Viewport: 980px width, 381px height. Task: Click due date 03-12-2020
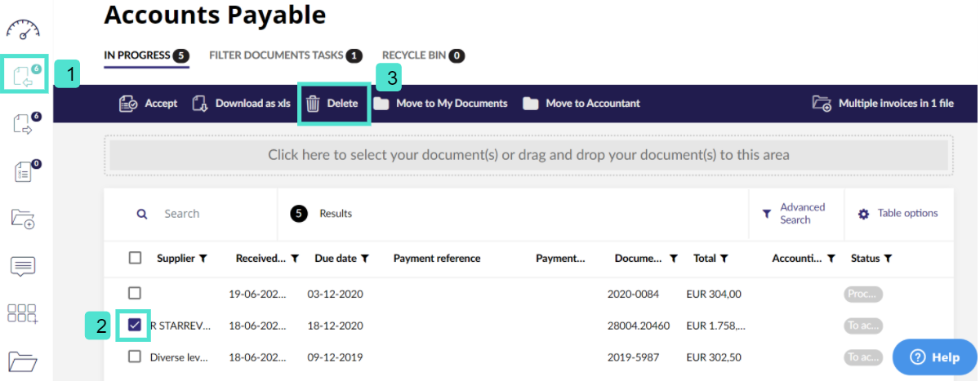(x=333, y=293)
